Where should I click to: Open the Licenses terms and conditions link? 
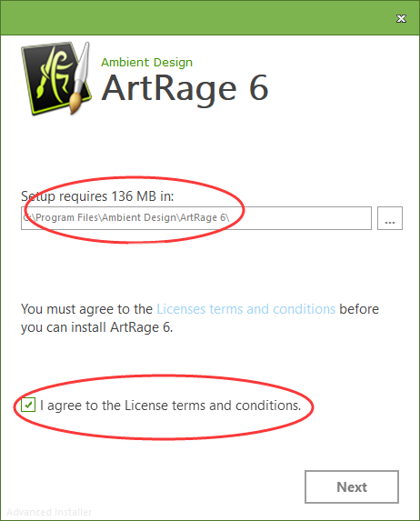coord(245,309)
